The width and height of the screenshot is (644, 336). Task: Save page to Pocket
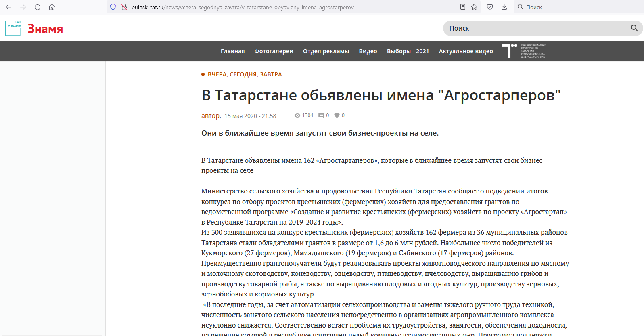[x=490, y=7]
